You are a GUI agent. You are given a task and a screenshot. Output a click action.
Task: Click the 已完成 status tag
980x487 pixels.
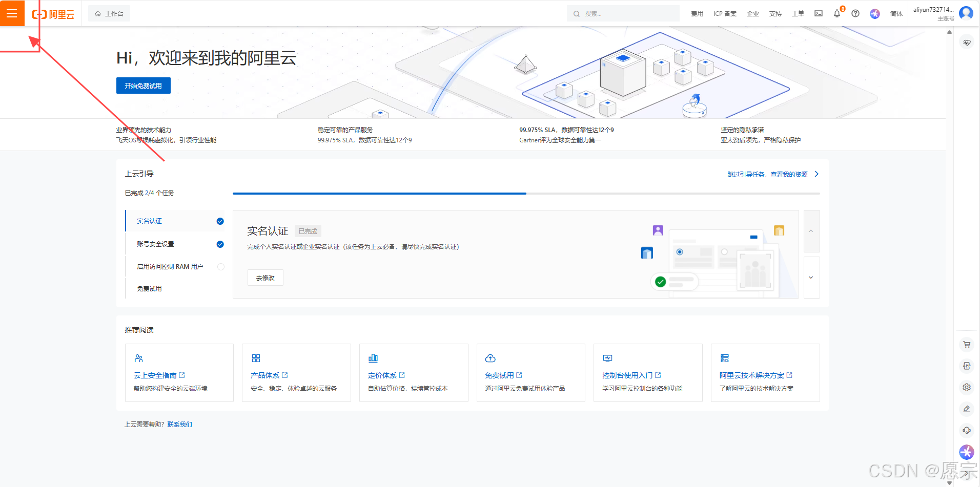click(x=308, y=231)
